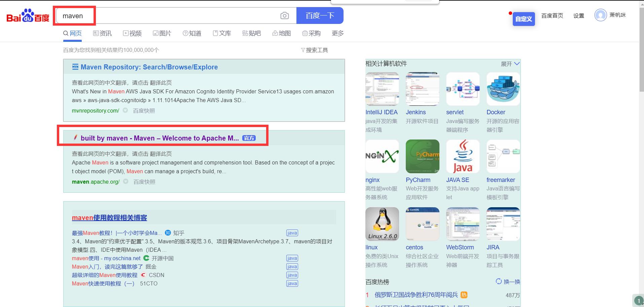Open 最强Maven教程 zhihu link
Screen dimensions: 644x307
117,233
